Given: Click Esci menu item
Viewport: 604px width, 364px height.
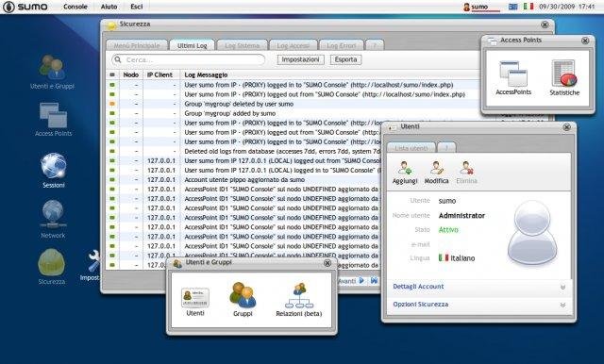Looking at the screenshot, I should coord(137,7).
